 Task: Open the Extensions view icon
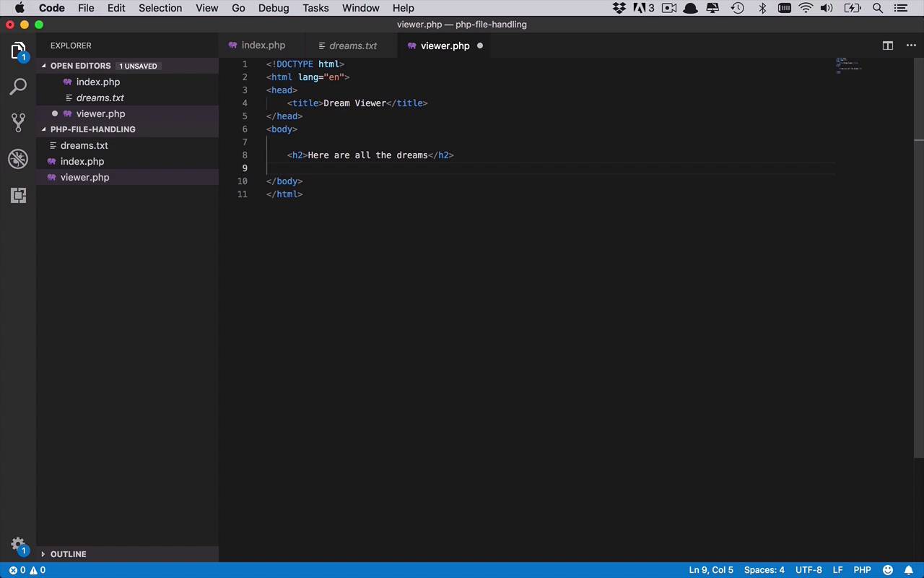point(18,195)
